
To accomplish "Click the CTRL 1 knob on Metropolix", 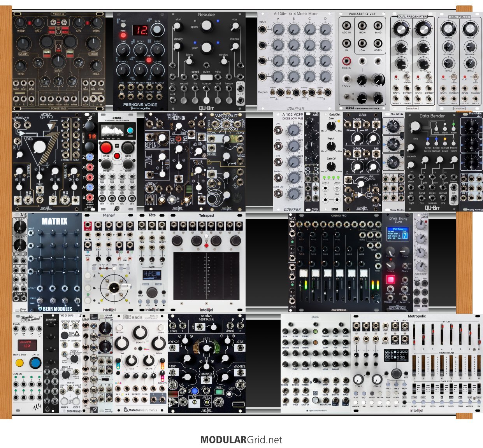I will tap(358, 379).
